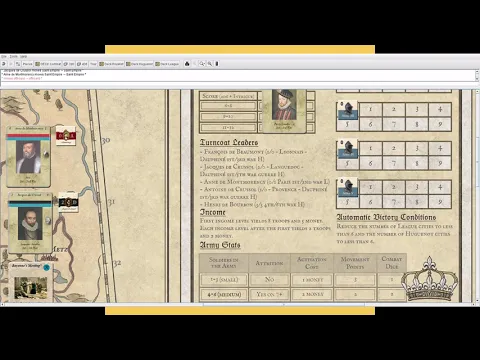Click the Anne de Montmorency turncoat entry

(265, 182)
